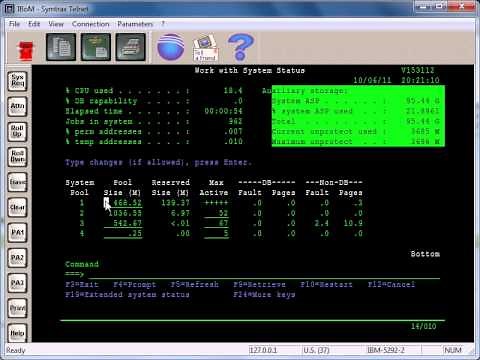This screenshot has width=480, height=360.
Task: Click the IBM-5292-2 status bar entry
Action: [386, 350]
